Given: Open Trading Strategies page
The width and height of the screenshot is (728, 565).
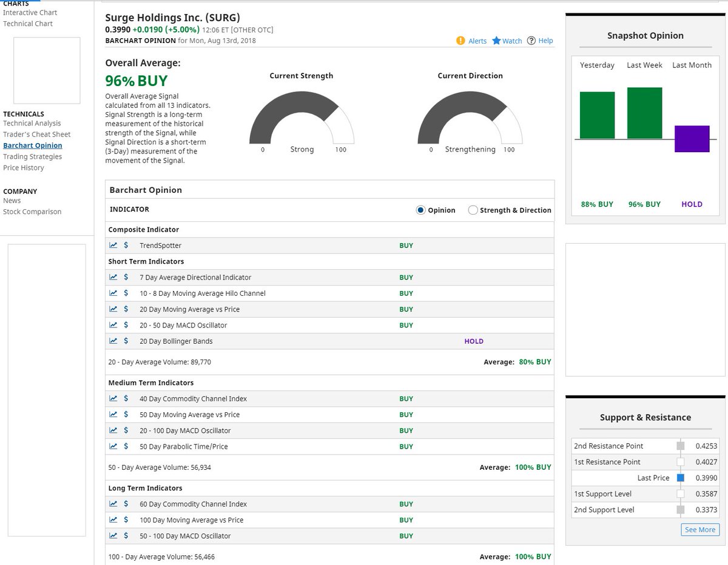Looking at the screenshot, I should point(33,156).
